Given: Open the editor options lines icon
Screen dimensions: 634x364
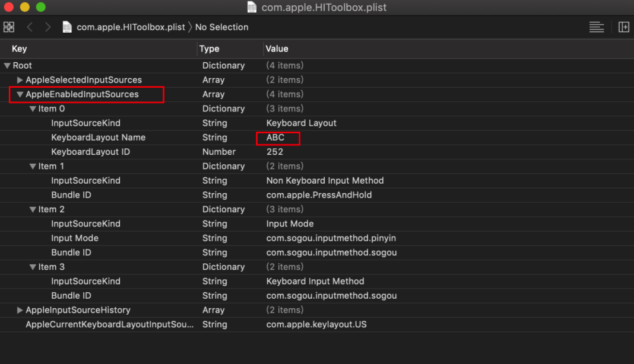Looking at the screenshot, I should point(596,27).
